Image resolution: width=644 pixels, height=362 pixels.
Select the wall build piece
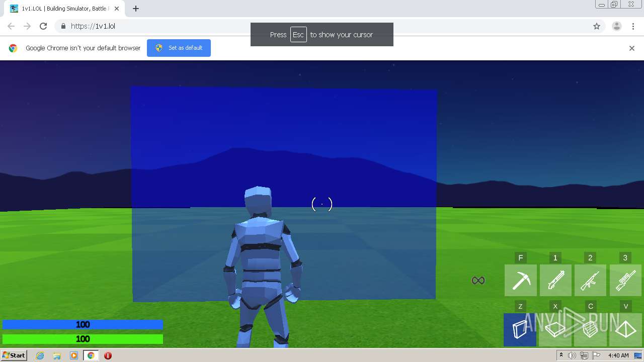[x=520, y=330]
